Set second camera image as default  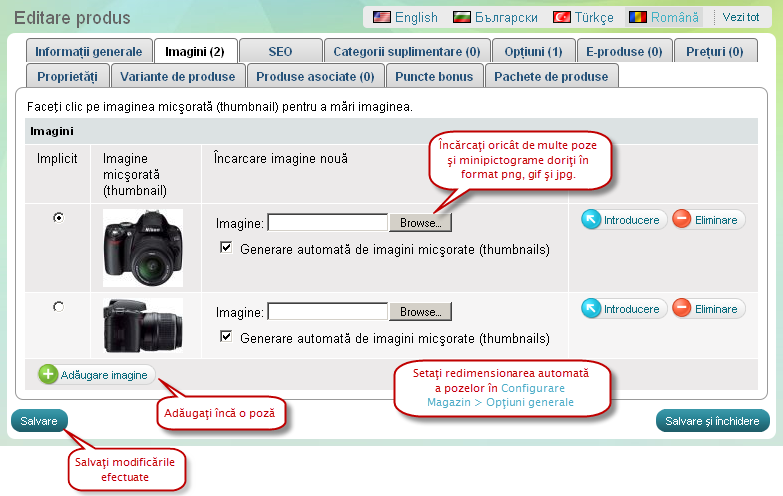click(x=58, y=307)
